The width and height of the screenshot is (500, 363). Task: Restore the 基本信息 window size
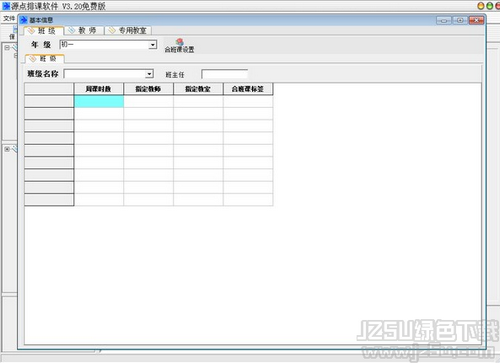click(x=460, y=20)
